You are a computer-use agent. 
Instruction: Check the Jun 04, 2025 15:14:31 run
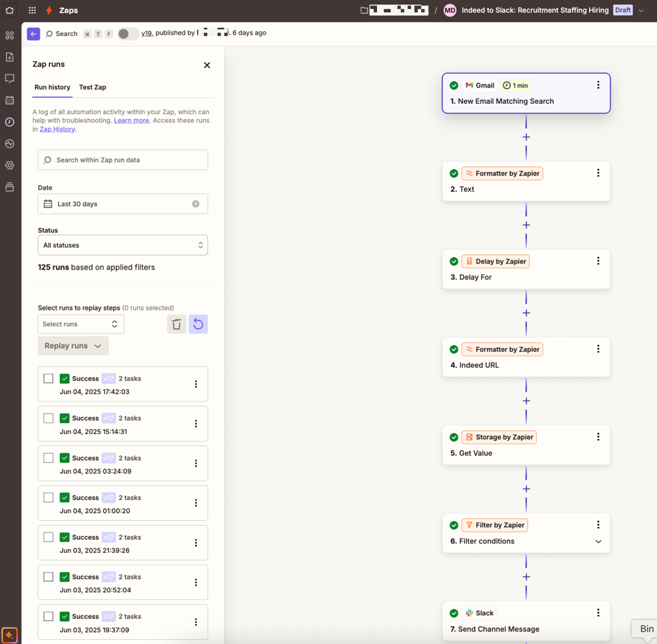click(x=49, y=418)
